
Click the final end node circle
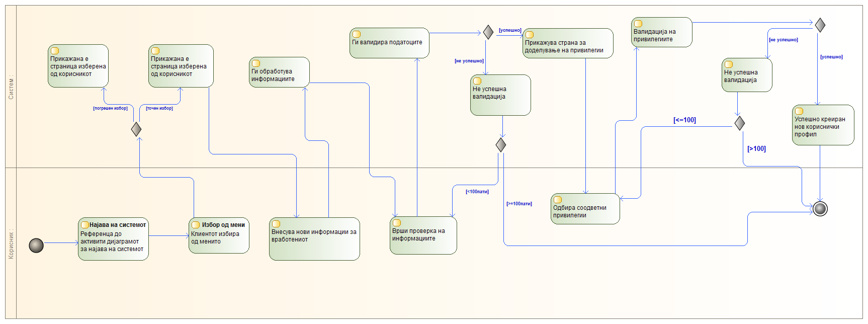tap(820, 208)
